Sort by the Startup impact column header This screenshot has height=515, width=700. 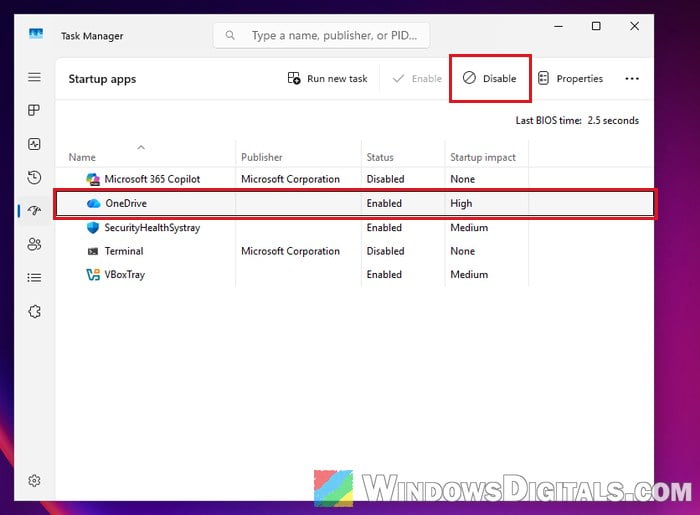tap(483, 157)
